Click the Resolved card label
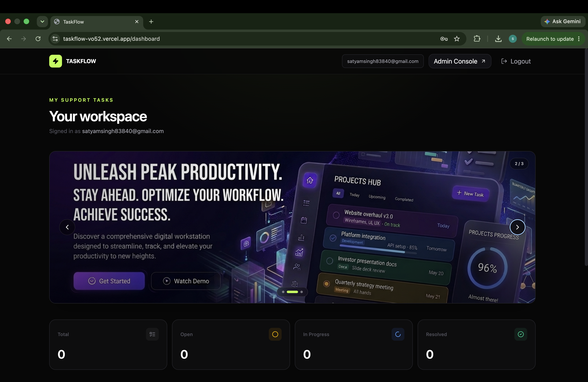The width and height of the screenshot is (588, 382). point(436,334)
